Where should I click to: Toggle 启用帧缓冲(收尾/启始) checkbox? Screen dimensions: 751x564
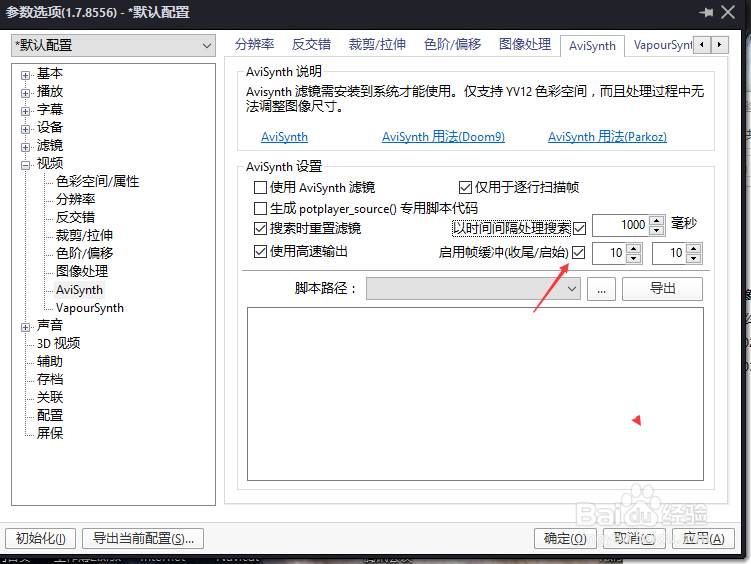tap(578, 252)
